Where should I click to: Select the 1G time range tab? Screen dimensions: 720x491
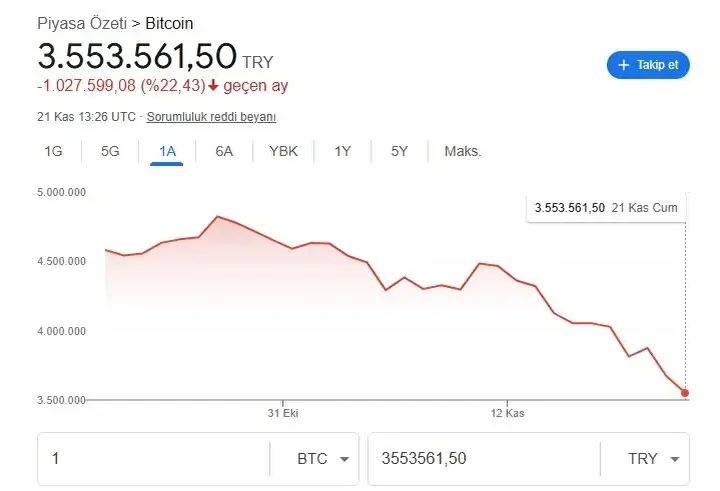pos(54,151)
